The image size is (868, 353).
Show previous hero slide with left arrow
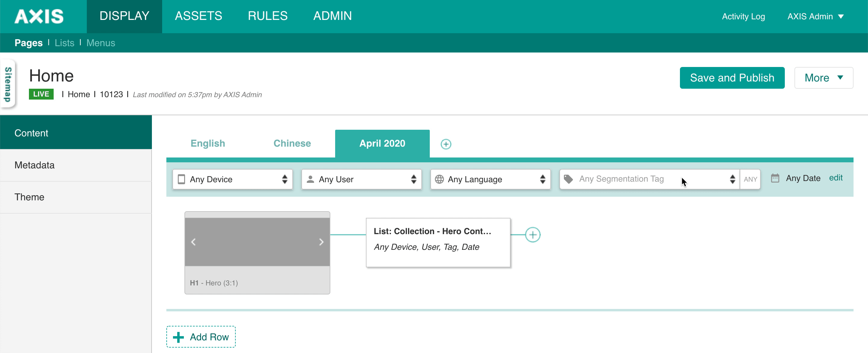(x=193, y=242)
